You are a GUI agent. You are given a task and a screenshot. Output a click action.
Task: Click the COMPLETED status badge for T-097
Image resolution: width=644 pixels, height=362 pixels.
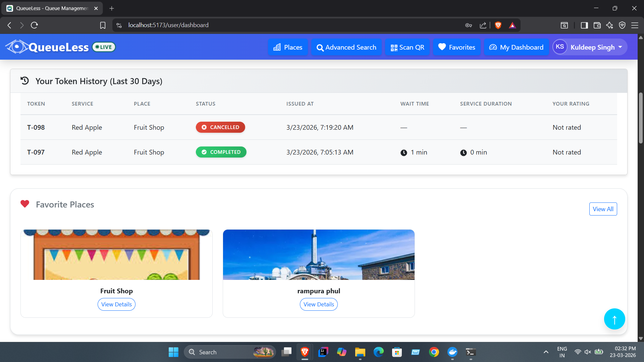[x=221, y=152]
